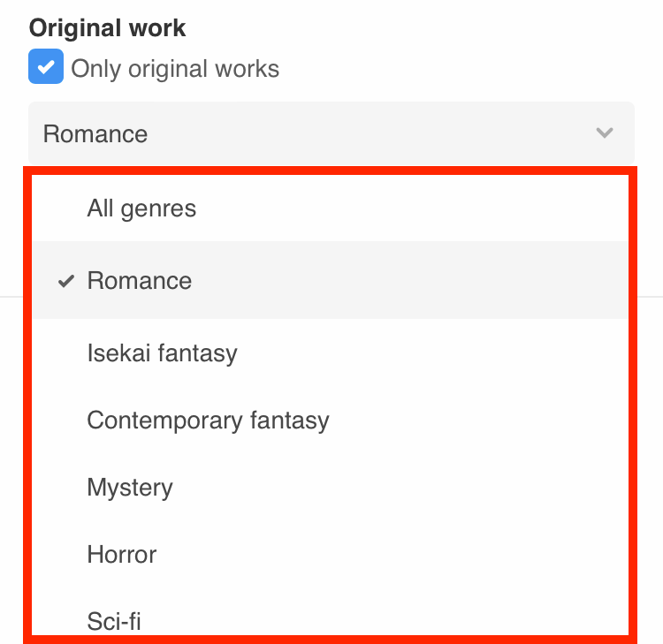Set genre to Isekai fantasy

(x=162, y=353)
